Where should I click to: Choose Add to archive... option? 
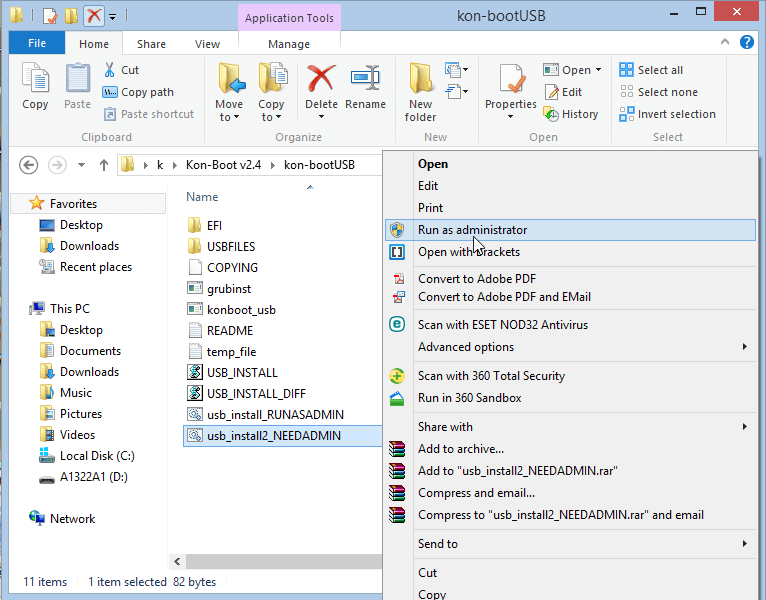click(570, 449)
